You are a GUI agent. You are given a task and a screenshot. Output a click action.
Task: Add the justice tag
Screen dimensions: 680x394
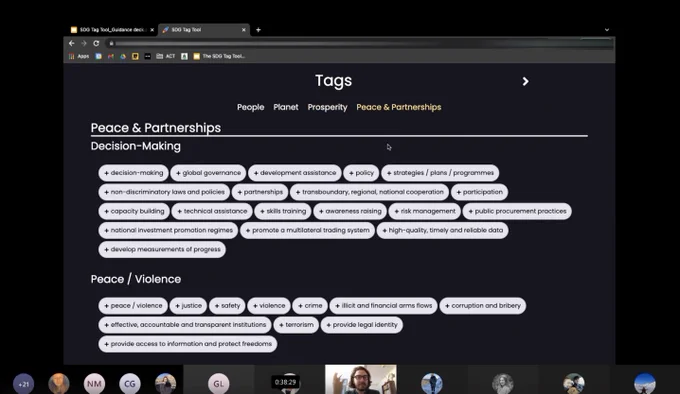point(188,306)
